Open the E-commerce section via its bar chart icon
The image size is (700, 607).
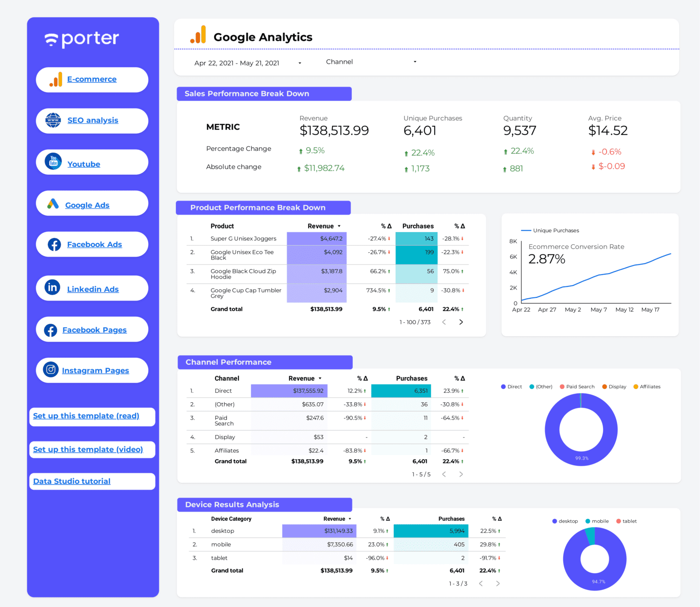(55, 79)
